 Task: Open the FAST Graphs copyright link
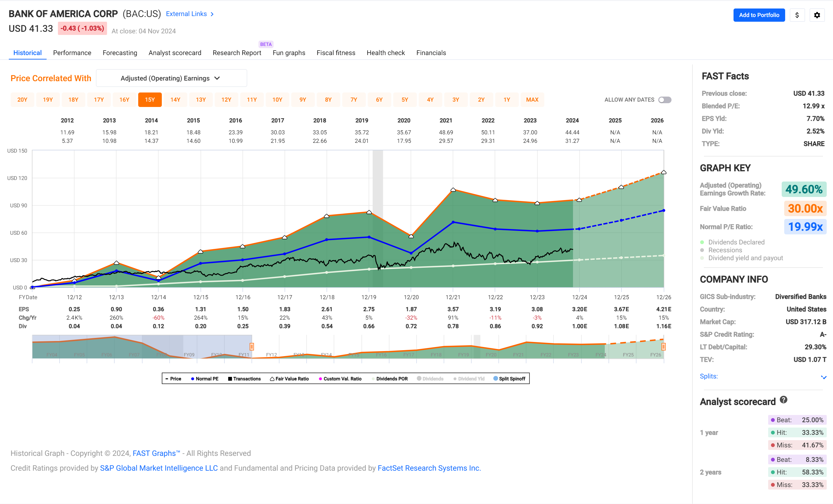click(156, 453)
